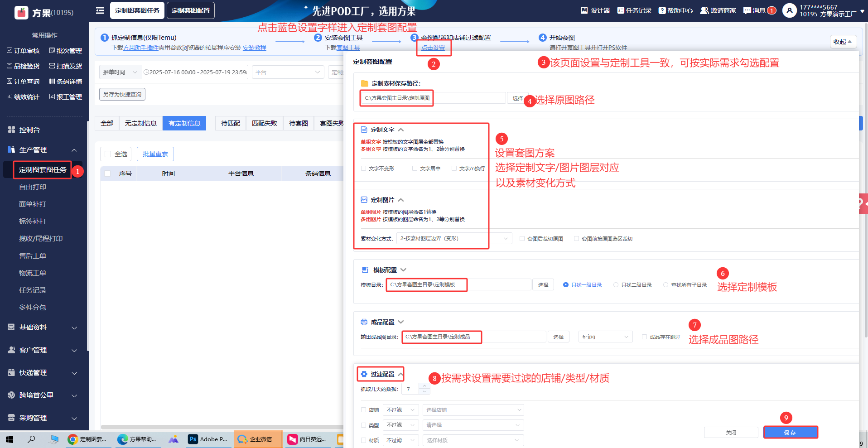Click 保存 to save configuration
This screenshot has width=868, height=448.
pyautogui.click(x=790, y=433)
